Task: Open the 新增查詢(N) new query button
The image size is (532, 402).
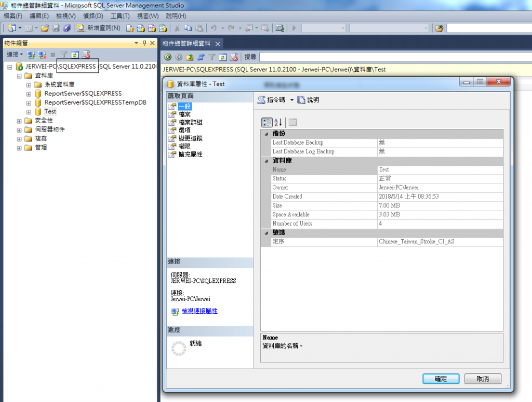Action: click(99, 28)
